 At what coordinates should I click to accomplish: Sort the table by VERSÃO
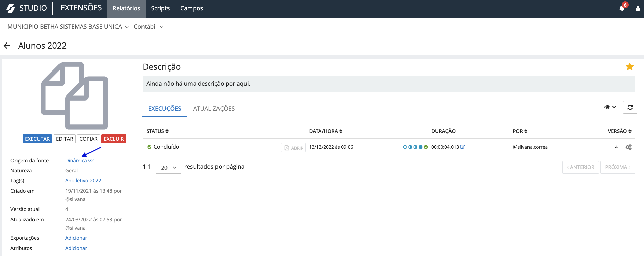[619, 131]
